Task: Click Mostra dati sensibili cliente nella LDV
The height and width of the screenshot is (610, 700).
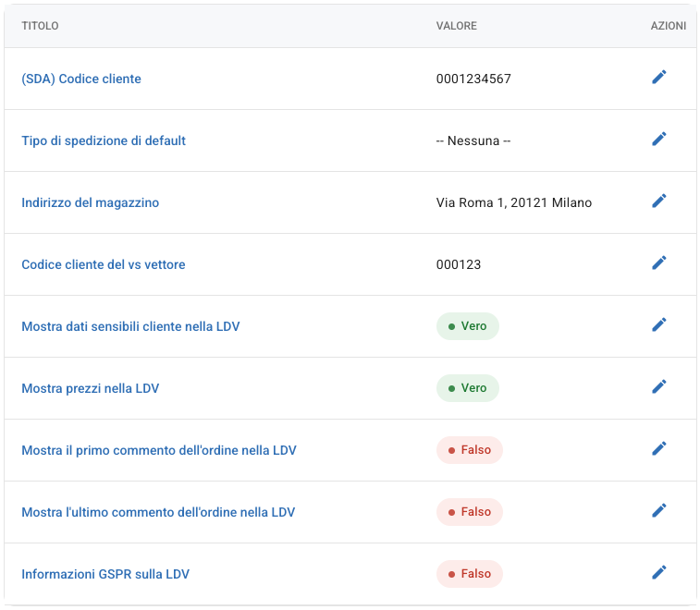Action: pyautogui.click(x=130, y=326)
